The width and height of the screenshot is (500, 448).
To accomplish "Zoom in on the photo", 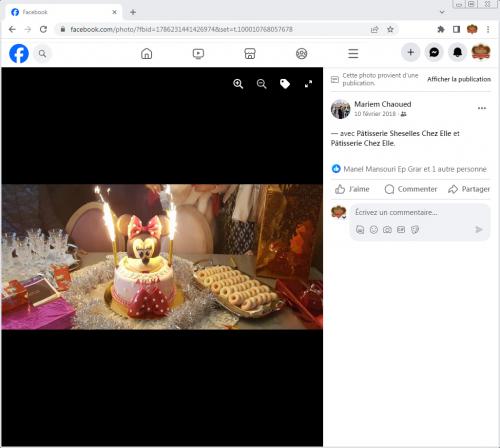I will (238, 84).
